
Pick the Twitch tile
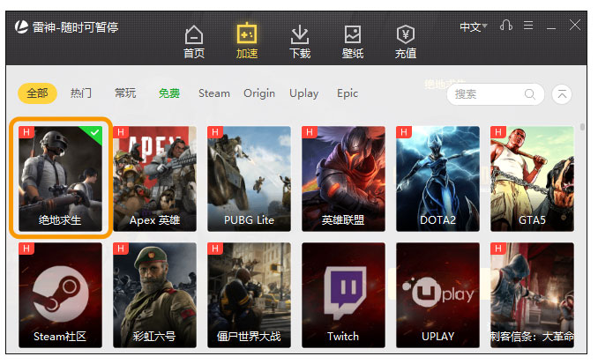(x=343, y=294)
